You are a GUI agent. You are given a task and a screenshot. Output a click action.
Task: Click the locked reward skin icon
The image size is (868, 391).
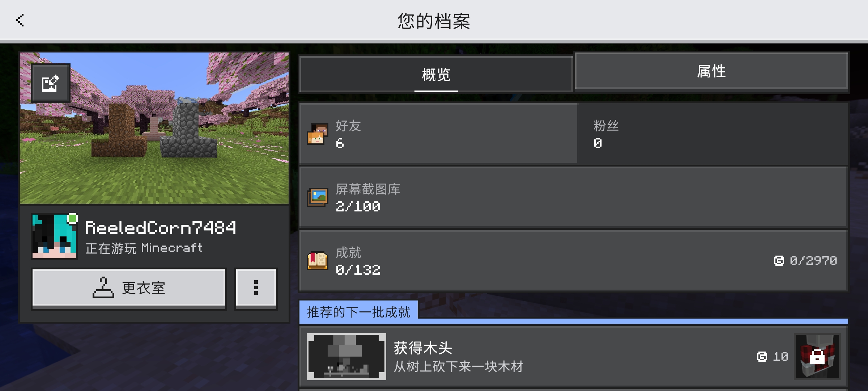click(x=817, y=357)
